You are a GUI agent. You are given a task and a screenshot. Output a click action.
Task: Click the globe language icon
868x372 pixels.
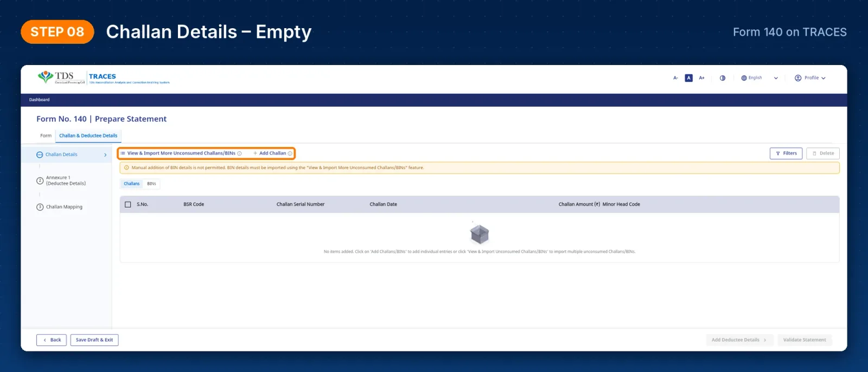pyautogui.click(x=744, y=78)
